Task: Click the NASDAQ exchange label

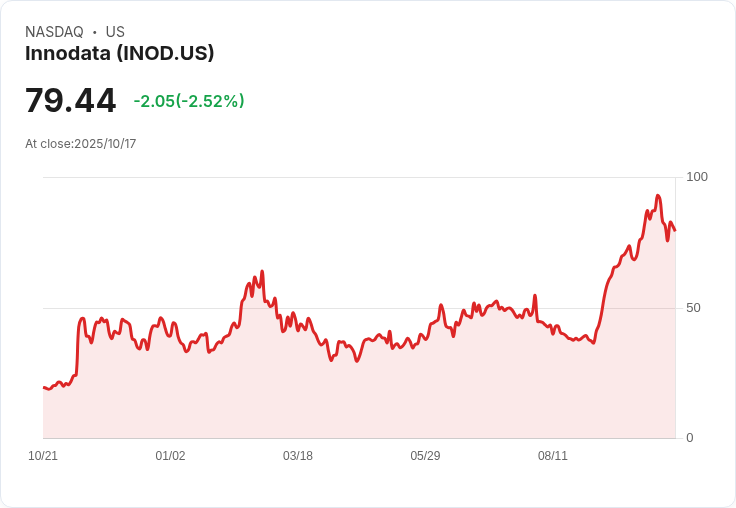Action: [x=54, y=32]
